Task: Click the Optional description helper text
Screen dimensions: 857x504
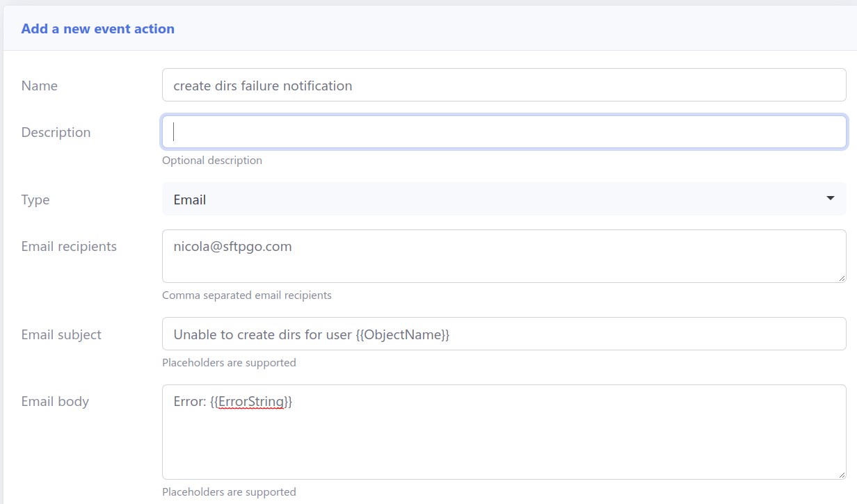Action: (x=211, y=160)
